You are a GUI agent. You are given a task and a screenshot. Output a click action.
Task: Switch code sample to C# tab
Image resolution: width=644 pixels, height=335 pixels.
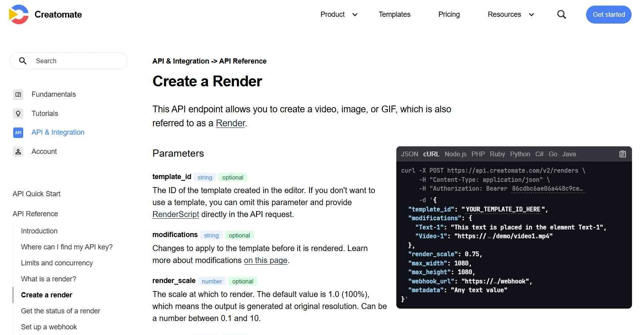pyautogui.click(x=539, y=154)
